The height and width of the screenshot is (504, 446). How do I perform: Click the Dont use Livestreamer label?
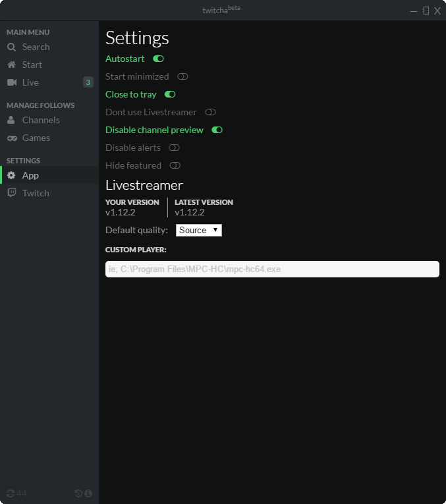151,112
